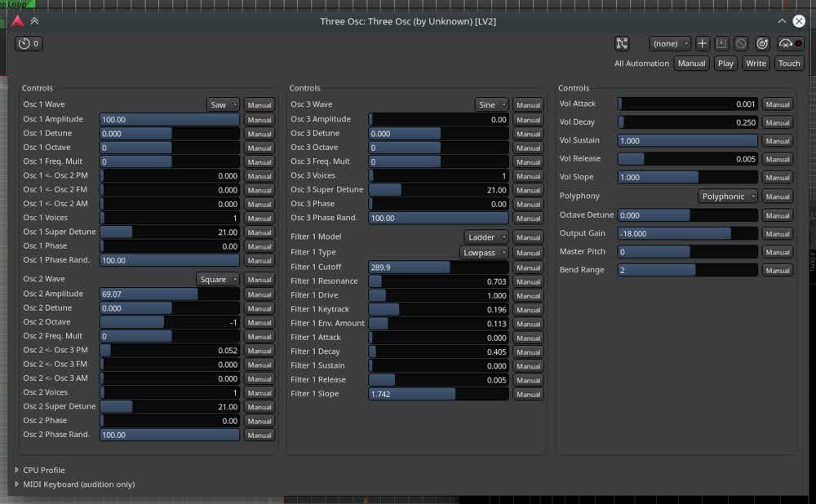Image resolution: width=816 pixels, height=504 pixels.
Task: Click the save preset icon
Action: pyautogui.click(x=721, y=44)
